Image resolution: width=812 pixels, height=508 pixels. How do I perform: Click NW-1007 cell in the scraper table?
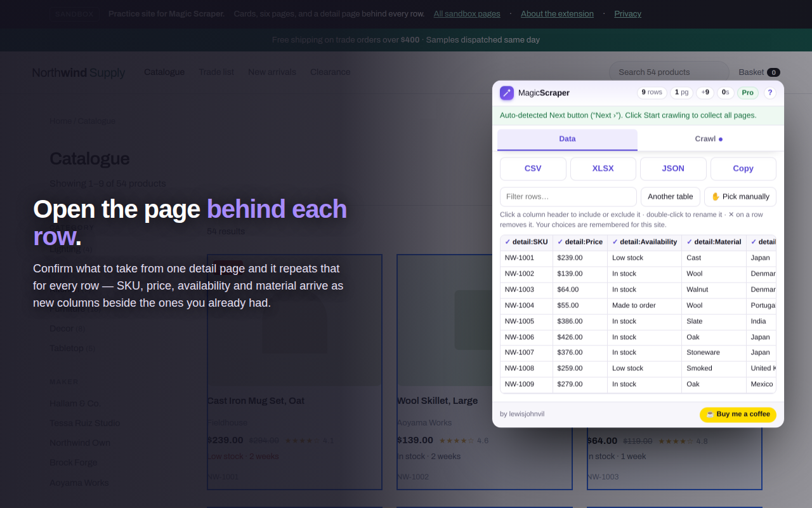(x=527, y=352)
